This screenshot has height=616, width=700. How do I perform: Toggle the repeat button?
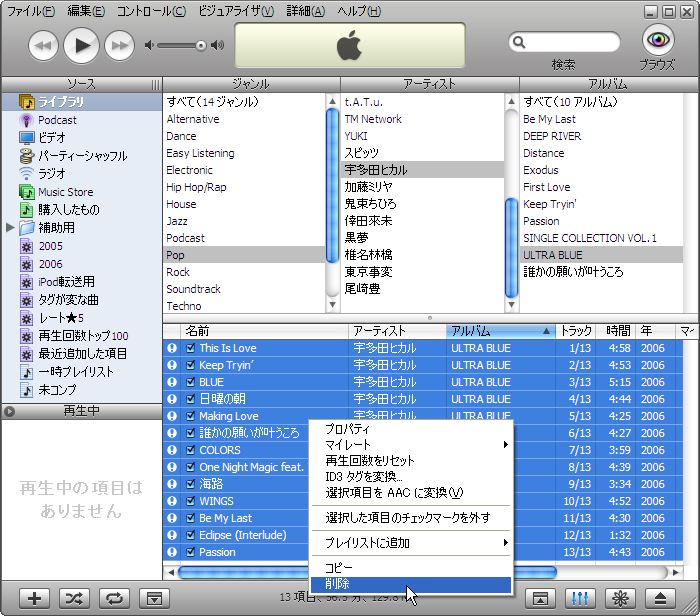pyautogui.click(x=114, y=599)
